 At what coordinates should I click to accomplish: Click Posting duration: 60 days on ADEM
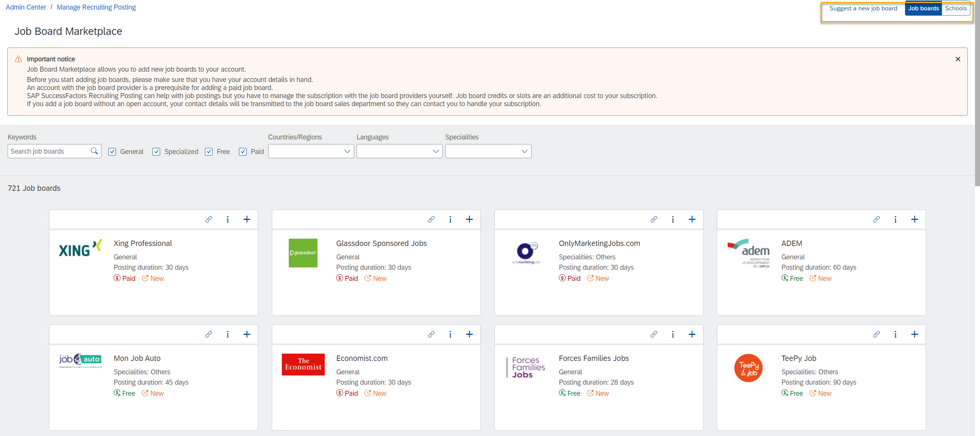(x=819, y=267)
